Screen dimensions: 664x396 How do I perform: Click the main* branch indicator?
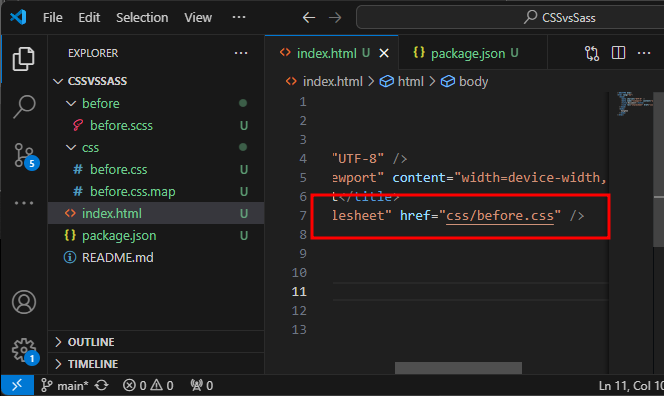point(65,385)
